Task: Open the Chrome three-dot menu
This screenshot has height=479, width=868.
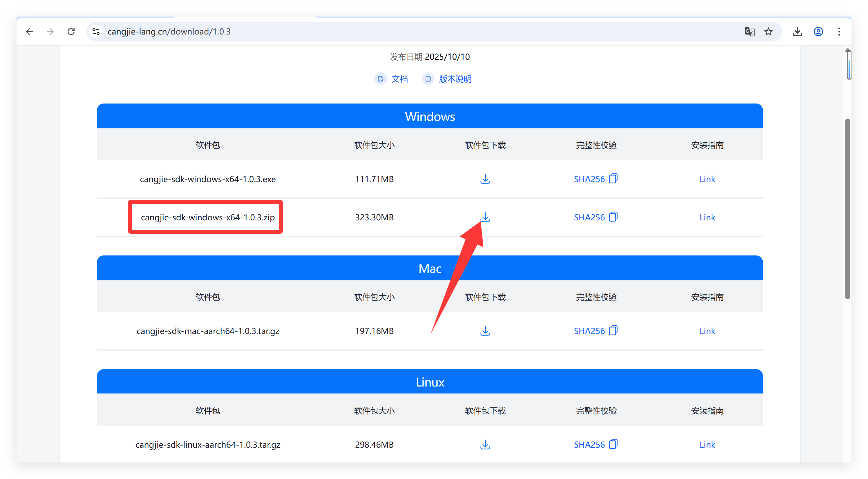Action: coord(839,32)
